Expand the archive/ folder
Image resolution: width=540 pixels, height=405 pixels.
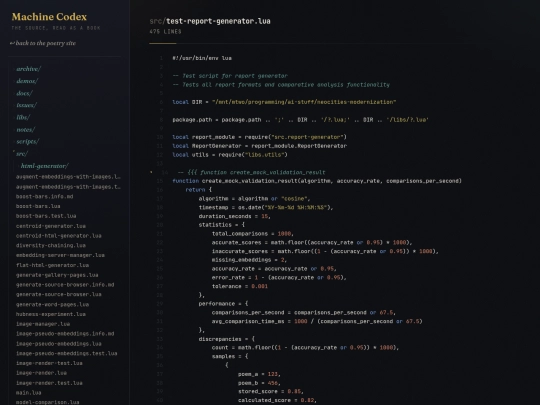pos(29,69)
